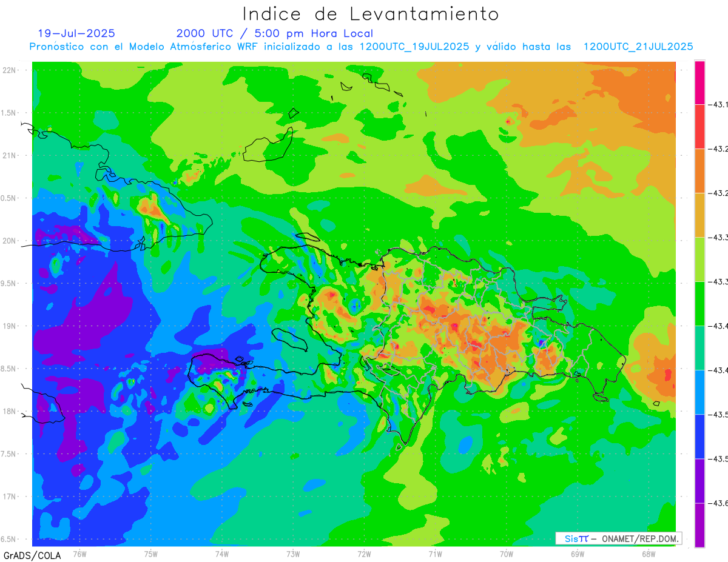Click the 72W longitude axis label
This screenshot has height=562, width=728.
pos(364,554)
